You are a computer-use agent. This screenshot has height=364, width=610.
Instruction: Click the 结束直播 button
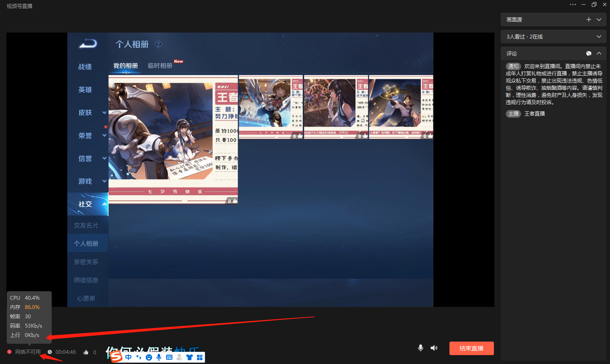tap(471, 348)
